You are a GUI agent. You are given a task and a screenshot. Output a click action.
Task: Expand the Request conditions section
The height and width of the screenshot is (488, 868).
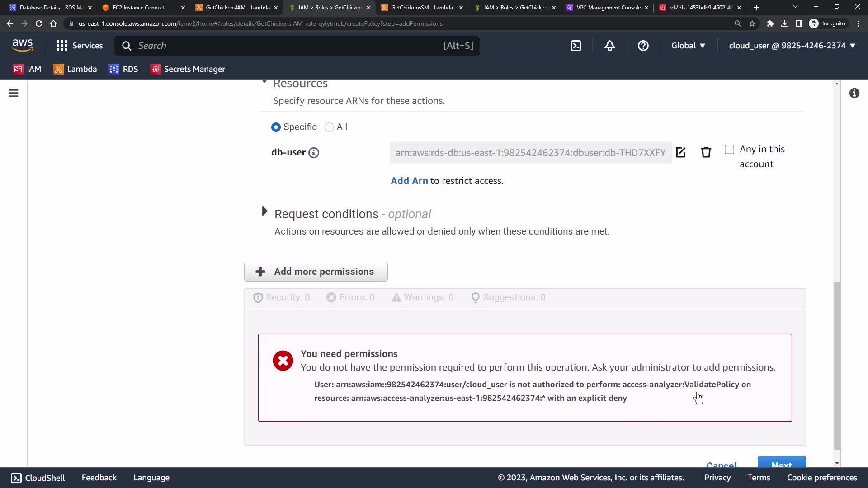point(265,211)
